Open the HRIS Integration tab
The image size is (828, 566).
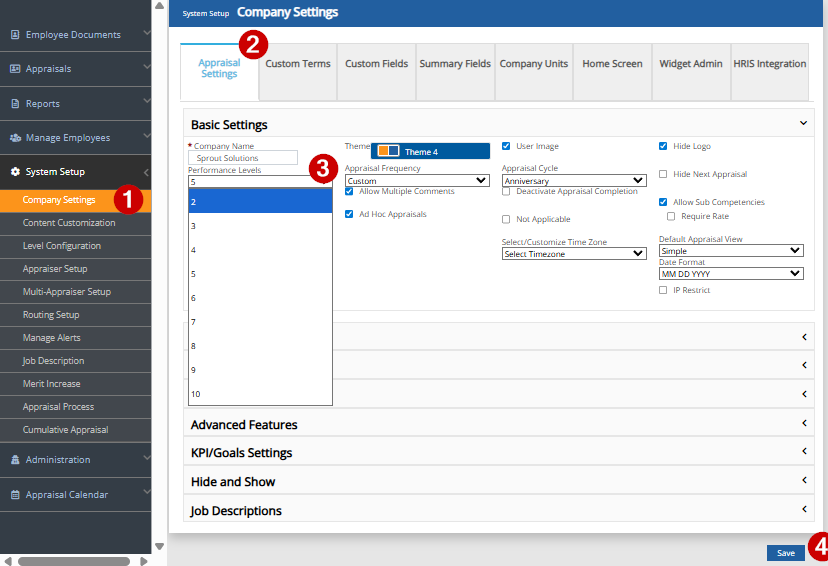769,64
